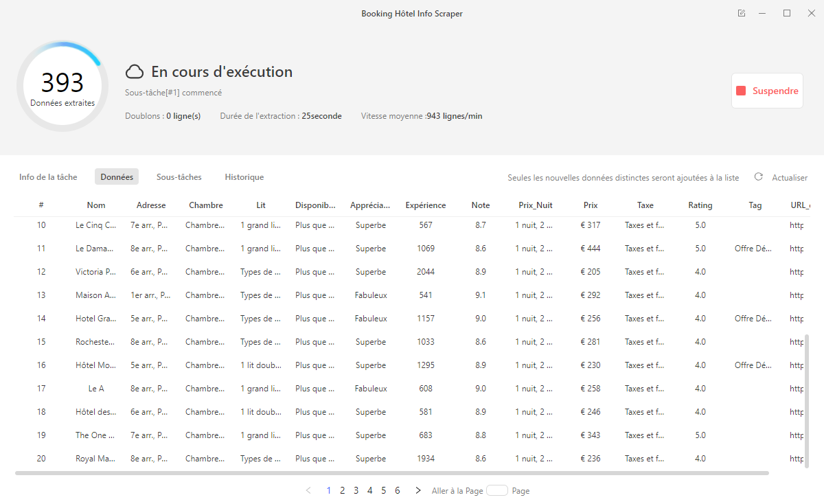Screen dimensions: 824x504
Task: Click the Actualiser refresh icon
Action: [758, 177]
